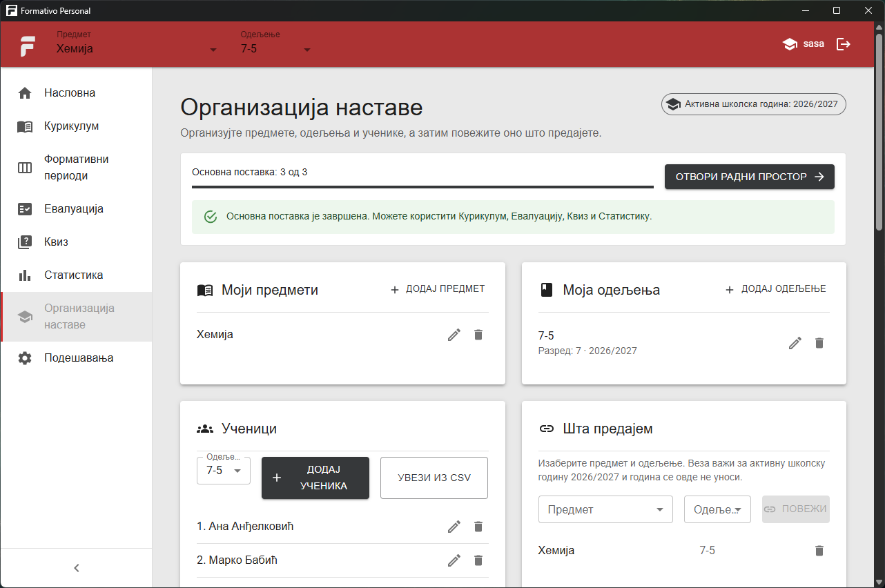Remove the Хемија 7-5 link in Шта предајем
Viewport: 885px width, 588px height.
tap(819, 551)
